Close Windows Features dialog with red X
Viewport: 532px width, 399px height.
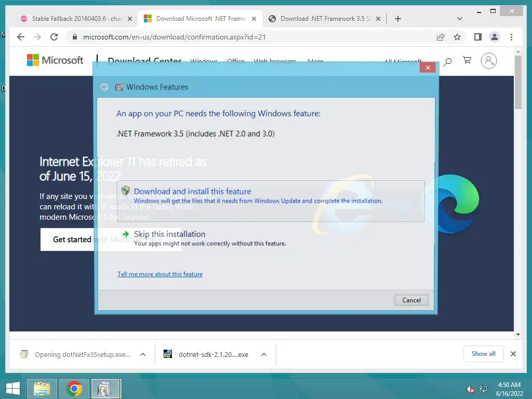(428, 68)
